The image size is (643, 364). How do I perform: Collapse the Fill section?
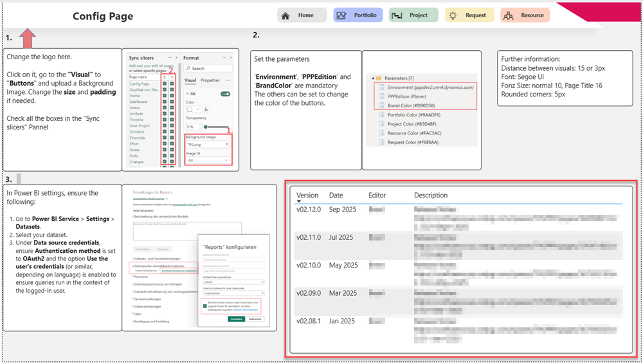point(187,93)
